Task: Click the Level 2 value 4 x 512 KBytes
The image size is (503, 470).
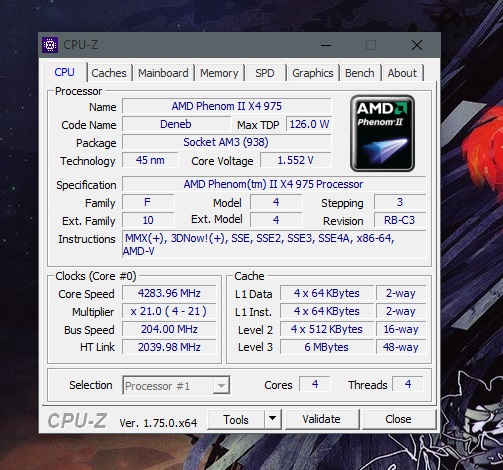Action: [327, 329]
